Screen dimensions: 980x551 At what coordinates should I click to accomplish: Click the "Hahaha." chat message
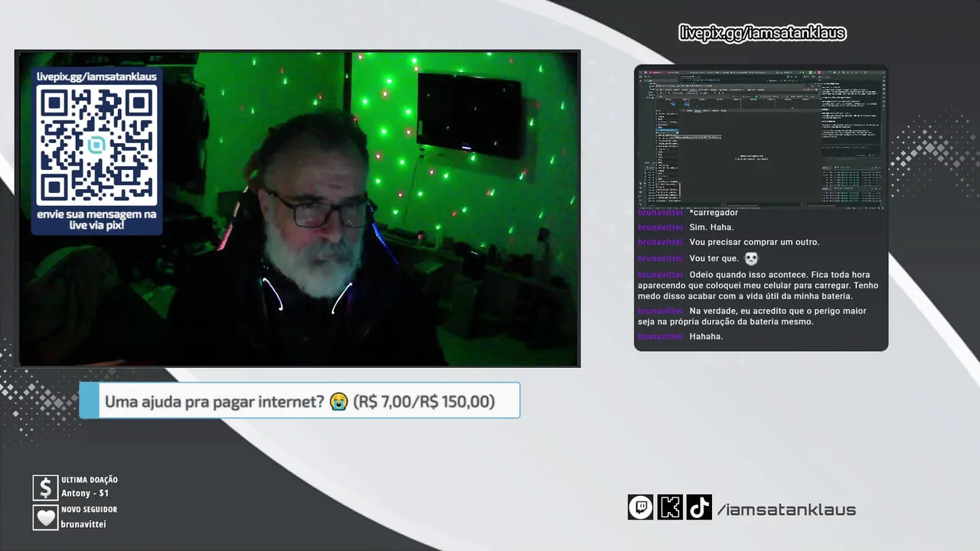(x=706, y=337)
